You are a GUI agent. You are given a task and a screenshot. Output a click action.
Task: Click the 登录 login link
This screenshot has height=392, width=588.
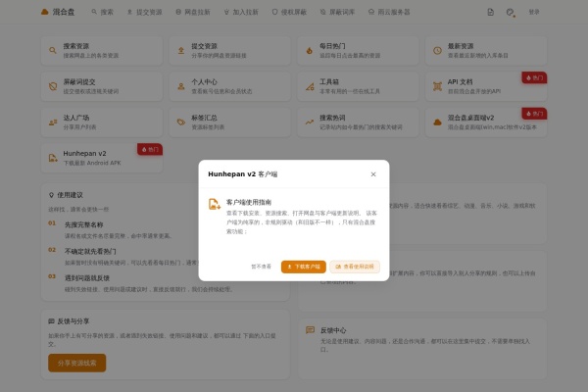click(x=534, y=12)
